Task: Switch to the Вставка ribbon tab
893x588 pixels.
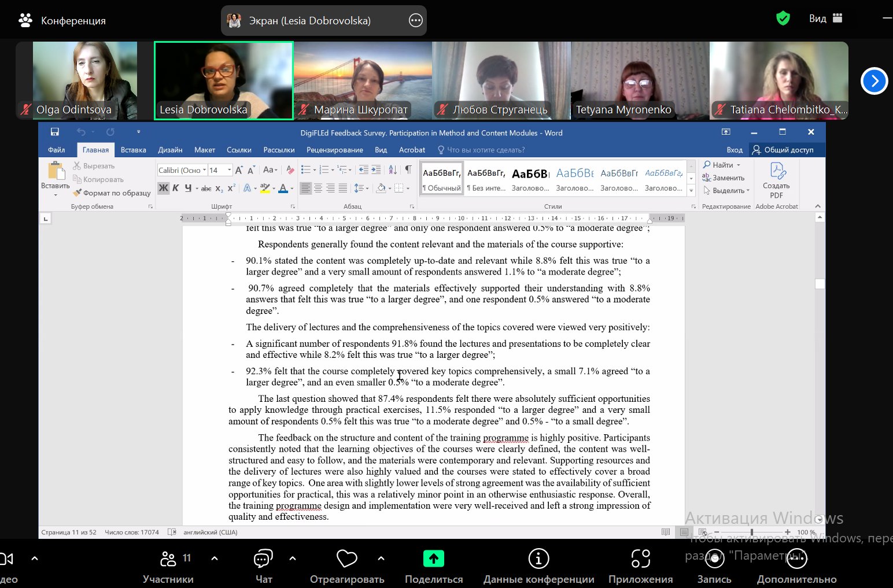Action: pos(134,150)
